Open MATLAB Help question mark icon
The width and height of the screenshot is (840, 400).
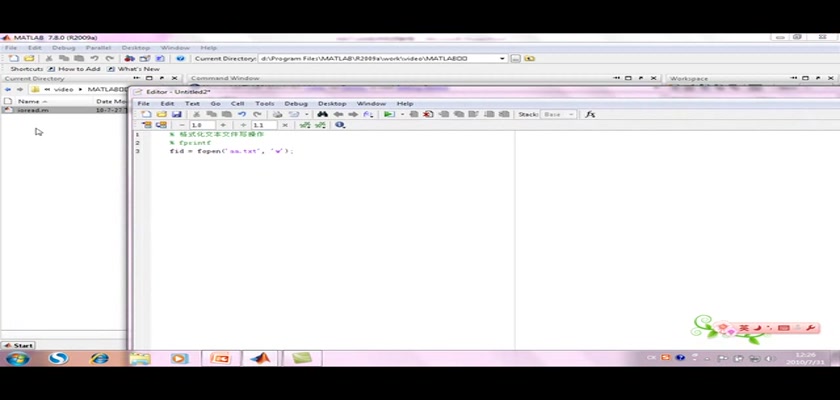pyautogui.click(x=181, y=58)
